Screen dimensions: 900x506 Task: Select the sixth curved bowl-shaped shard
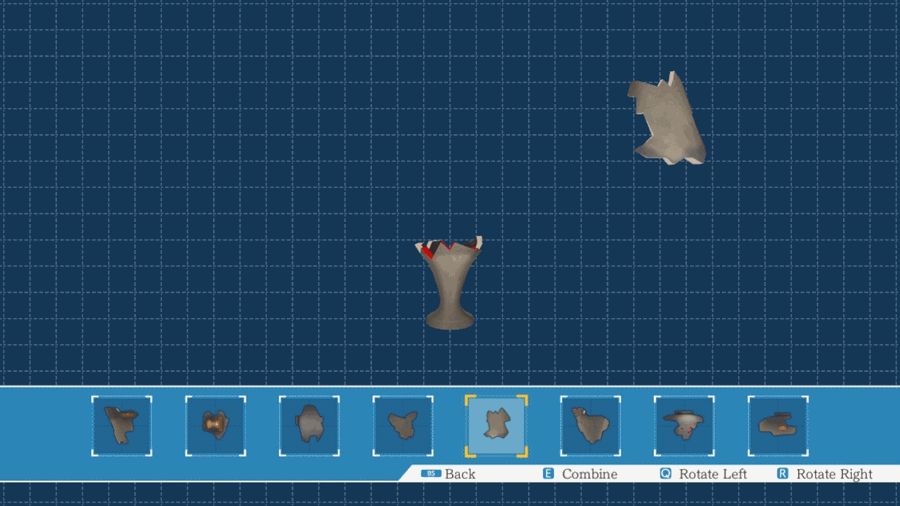[590, 426]
